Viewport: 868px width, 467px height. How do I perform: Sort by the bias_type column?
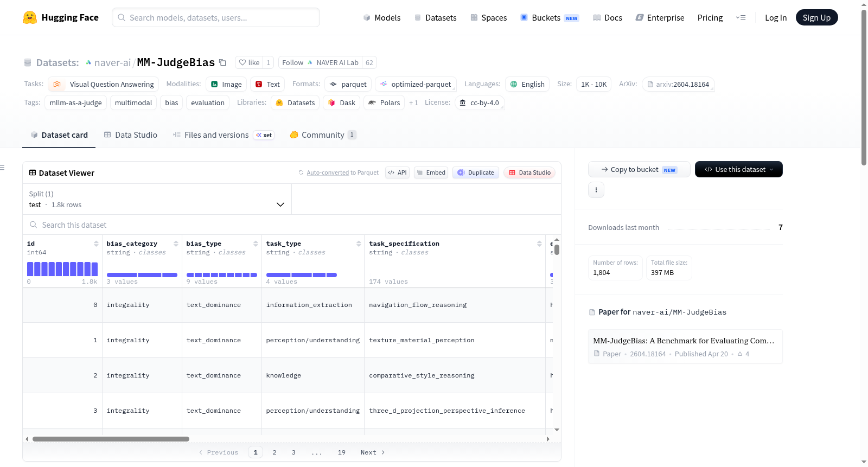point(256,244)
